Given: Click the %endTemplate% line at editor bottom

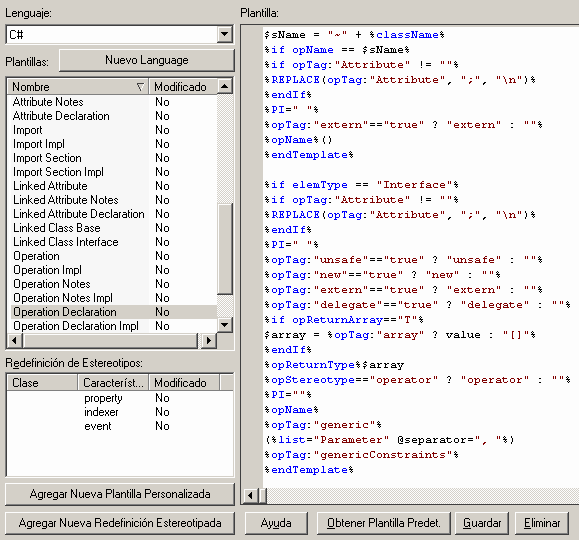Looking at the screenshot, I should [309, 470].
